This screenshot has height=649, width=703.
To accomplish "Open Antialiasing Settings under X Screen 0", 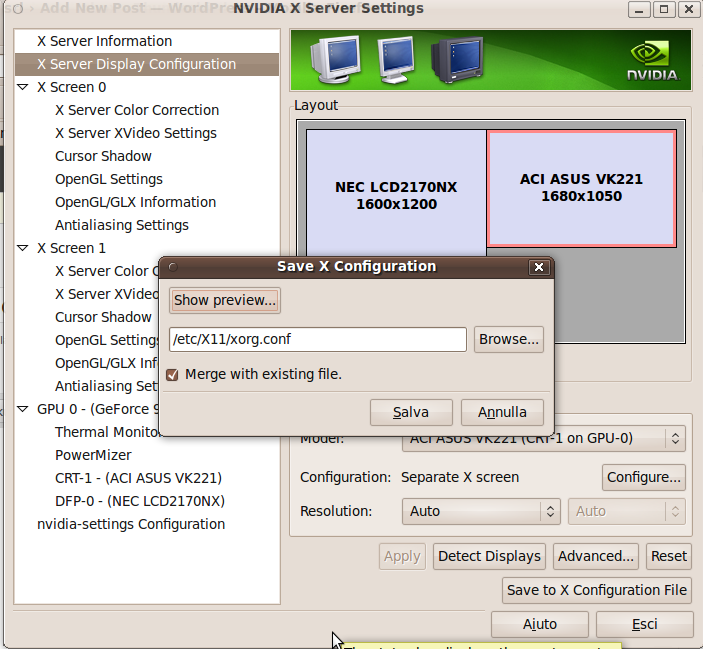I will pyautogui.click(x=122, y=225).
